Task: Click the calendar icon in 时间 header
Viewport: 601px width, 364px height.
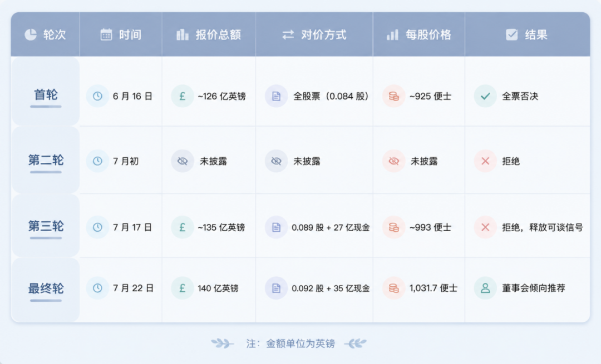Action: 106,35
